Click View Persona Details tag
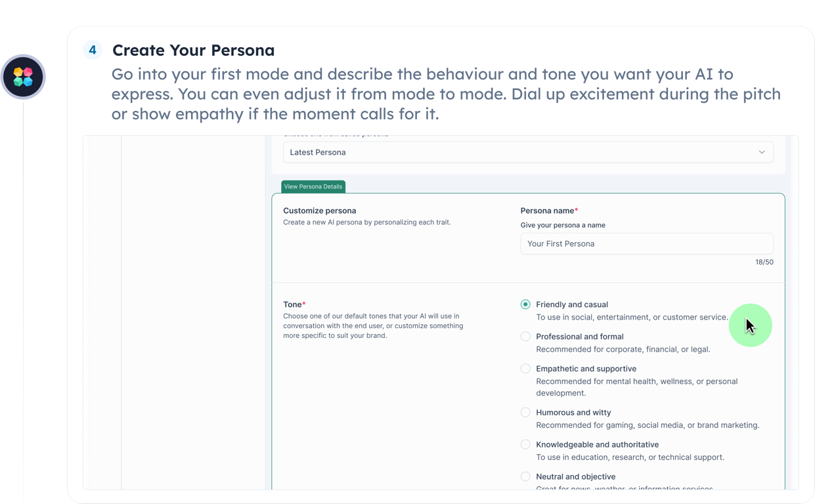 click(313, 186)
